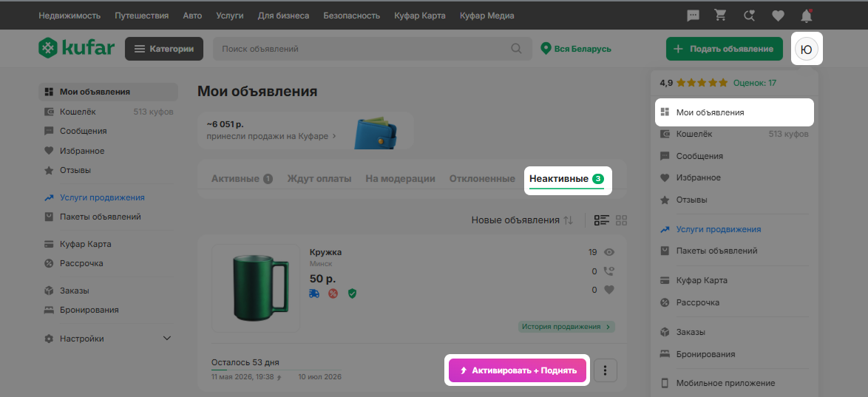Choose region Вся Беларусь

tap(576, 49)
